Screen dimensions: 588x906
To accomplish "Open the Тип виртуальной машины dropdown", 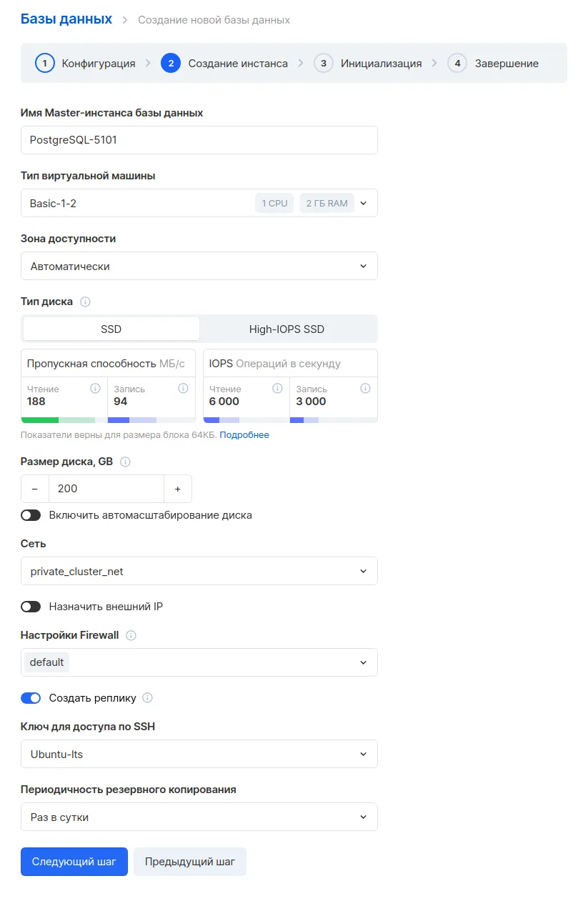I will [x=199, y=203].
